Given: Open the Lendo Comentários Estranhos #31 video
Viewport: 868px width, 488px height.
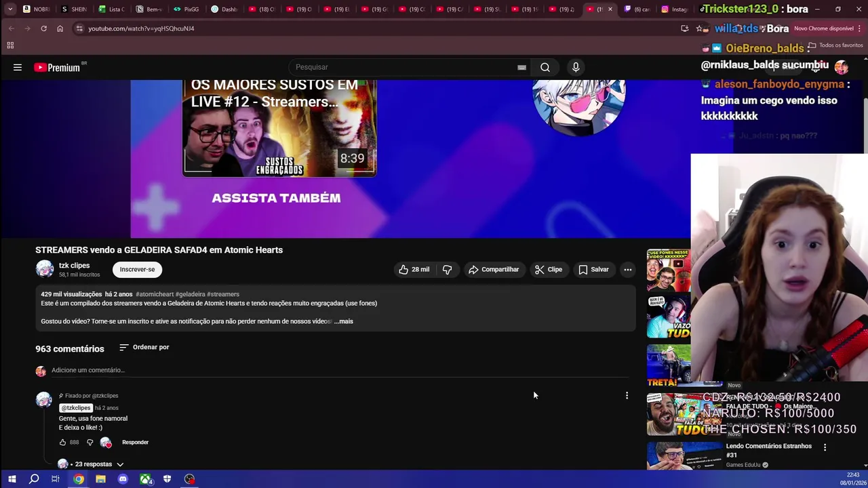Looking at the screenshot, I should [769, 450].
